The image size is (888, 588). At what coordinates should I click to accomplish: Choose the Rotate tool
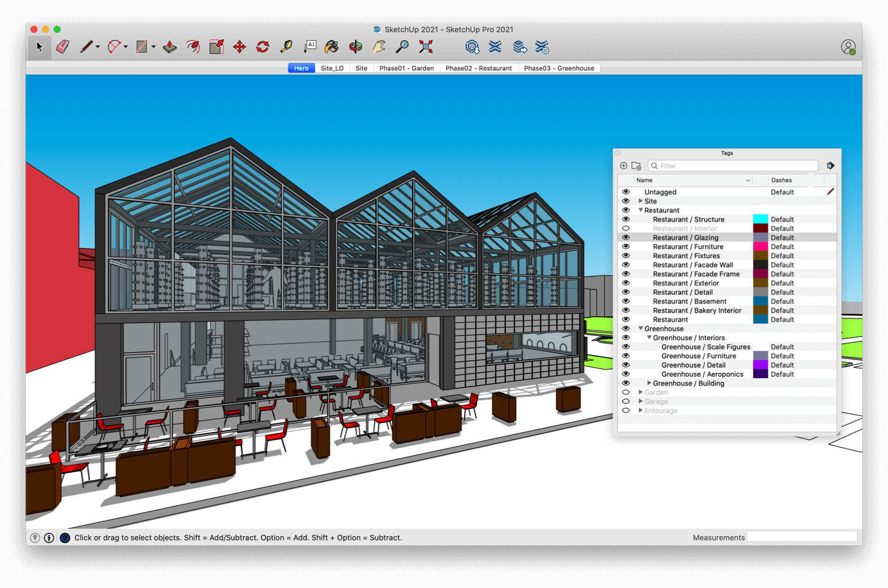coord(263,46)
